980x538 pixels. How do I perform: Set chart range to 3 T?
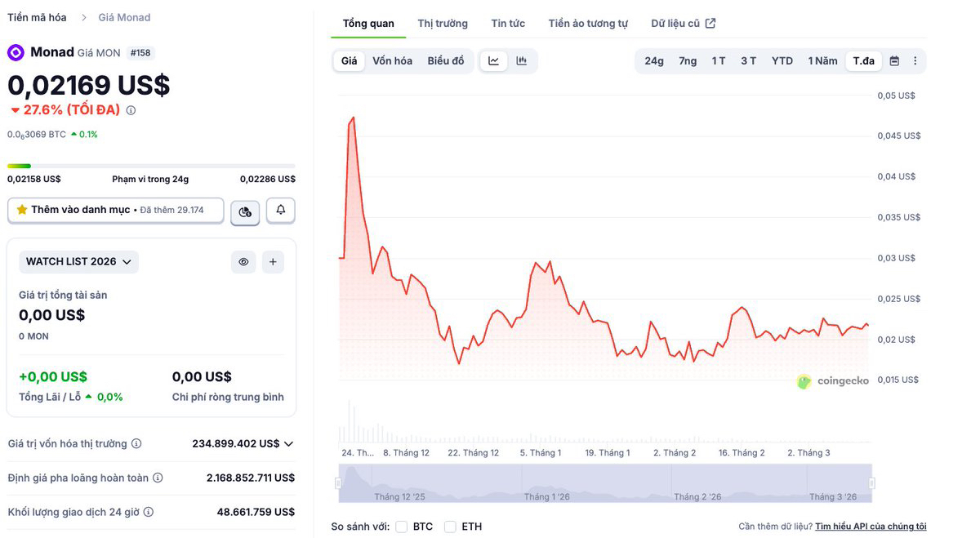749,61
